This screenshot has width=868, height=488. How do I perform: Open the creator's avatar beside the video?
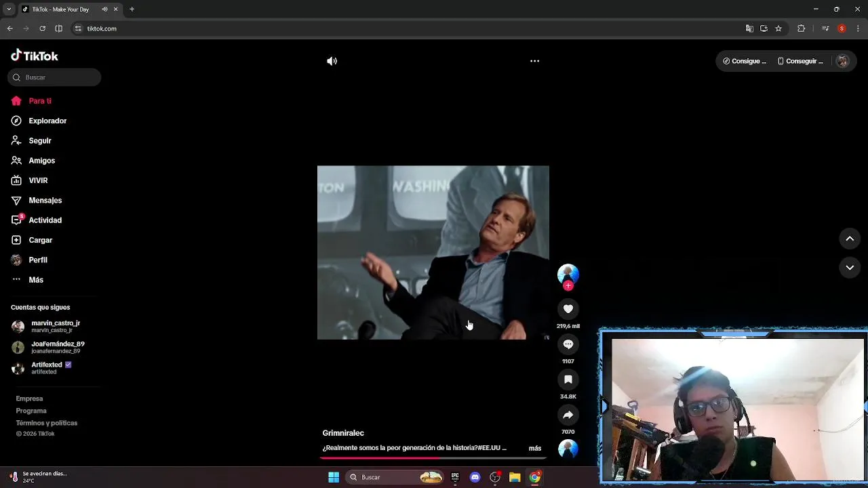coord(568,274)
